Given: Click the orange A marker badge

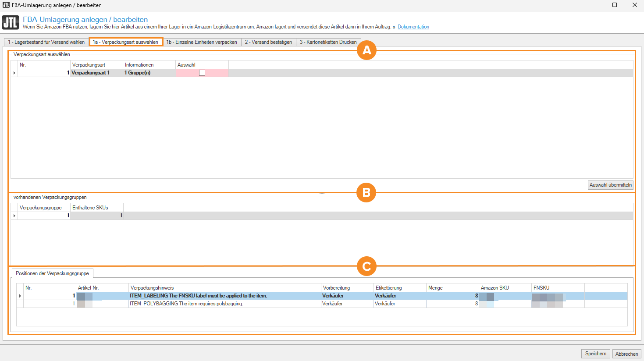Looking at the screenshot, I should (366, 50).
